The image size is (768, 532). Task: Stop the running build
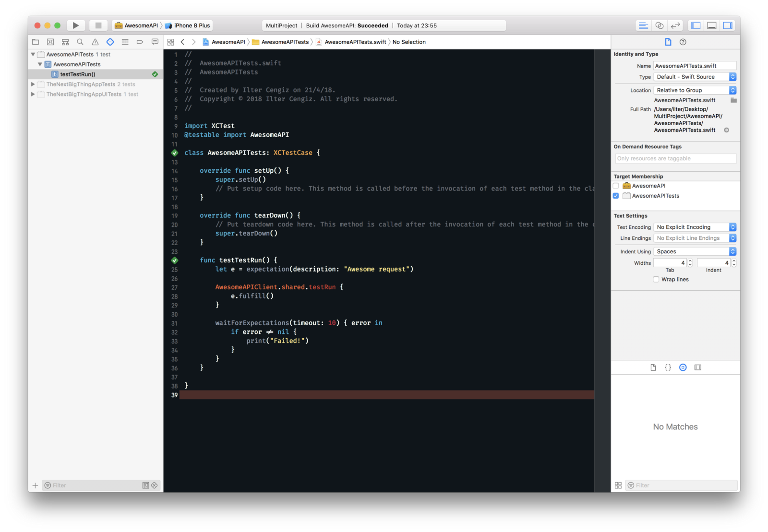tap(98, 25)
